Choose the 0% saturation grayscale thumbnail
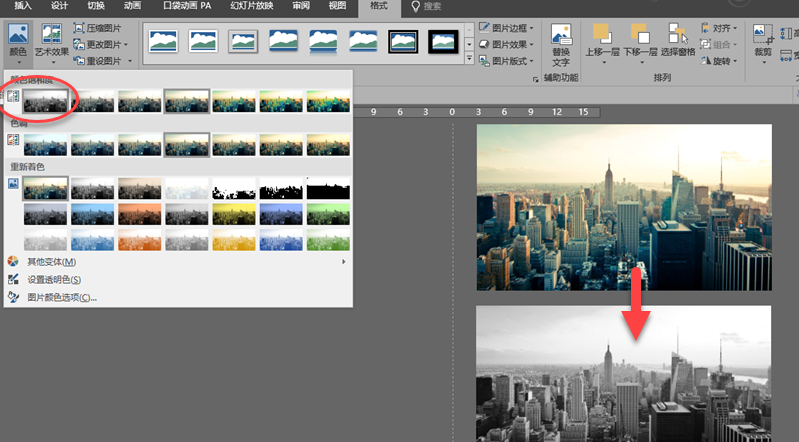The height and width of the screenshot is (442, 799). click(x=46, y=100)
